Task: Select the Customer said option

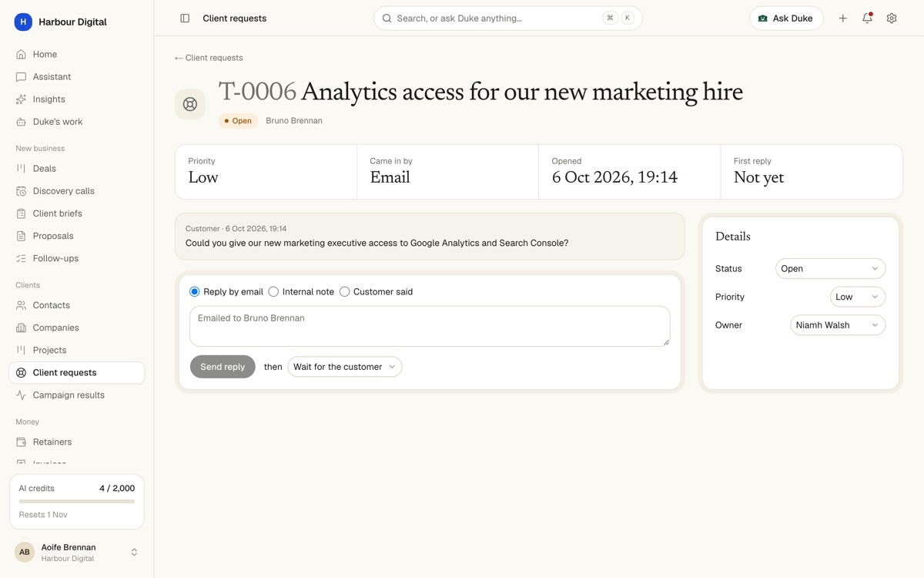Action: pos(344,292)
